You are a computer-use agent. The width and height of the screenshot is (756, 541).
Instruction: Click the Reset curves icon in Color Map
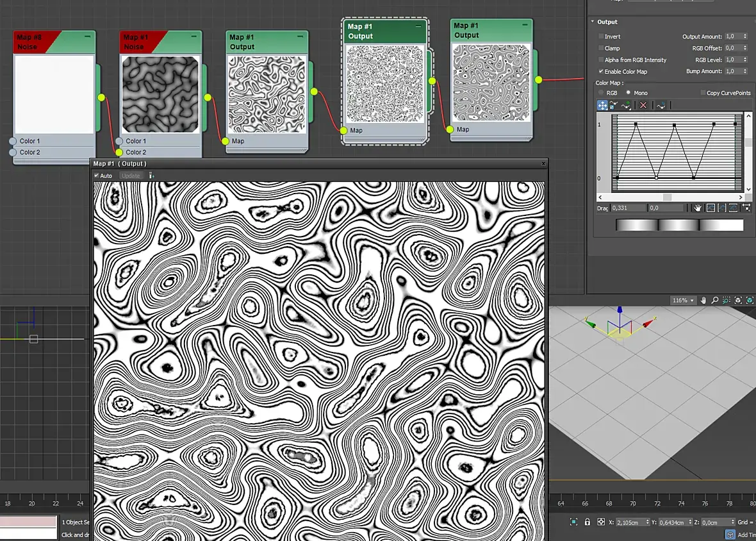tap(661, 105)
